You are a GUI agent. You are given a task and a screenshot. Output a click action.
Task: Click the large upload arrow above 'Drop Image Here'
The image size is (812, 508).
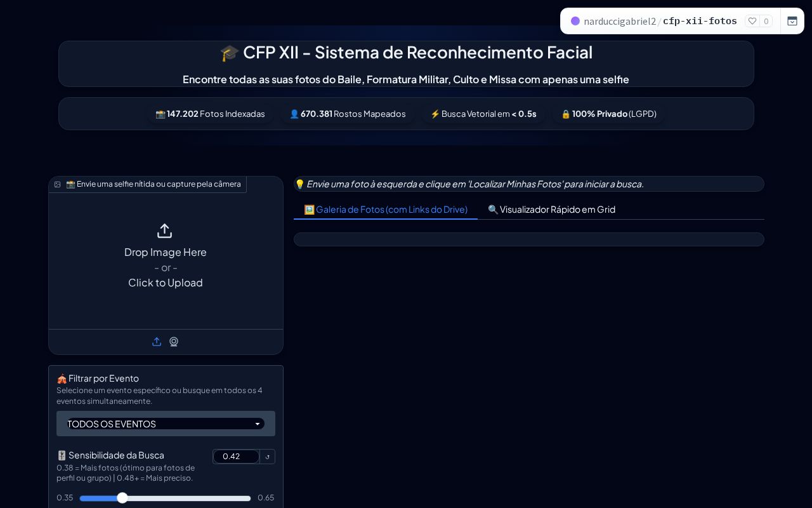click(x=165, y=231)
